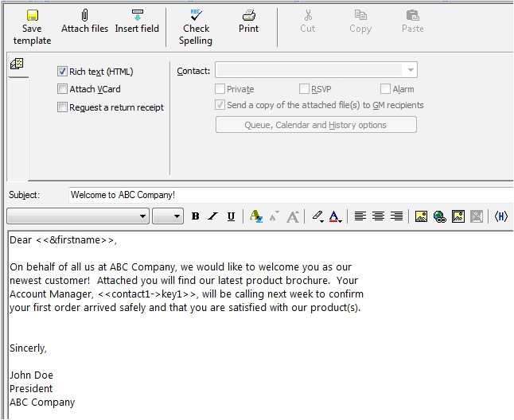Enable Attach VCard checkbox

62,89
